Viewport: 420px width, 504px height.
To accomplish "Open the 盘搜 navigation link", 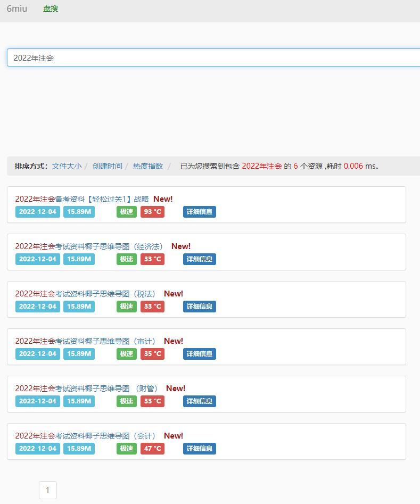I will tap(51, 9).
